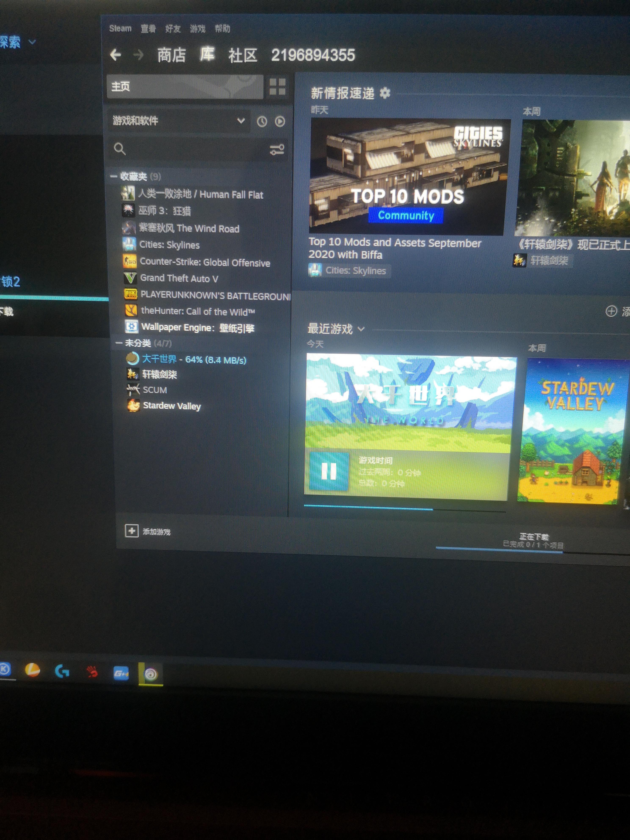This screenshot has width=630, height=840.
Task: Click the add shelf plus circle icon
Action: [611, 311]
